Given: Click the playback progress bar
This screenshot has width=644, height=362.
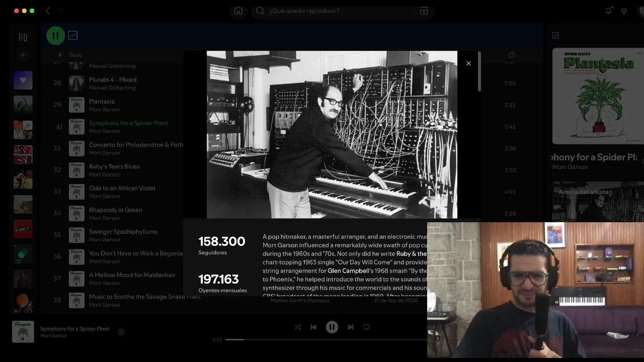Looking at the screenshot, I should (x=326, y=339).
